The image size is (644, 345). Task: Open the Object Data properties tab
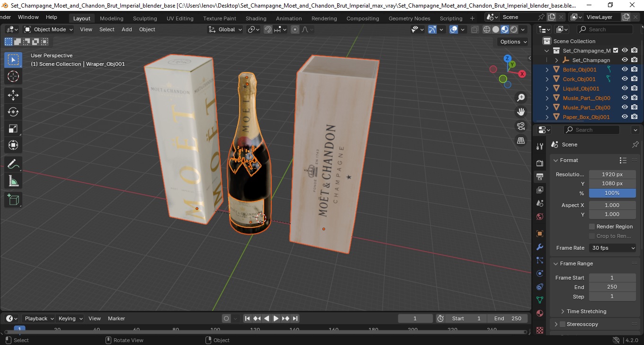coord(540,300)
